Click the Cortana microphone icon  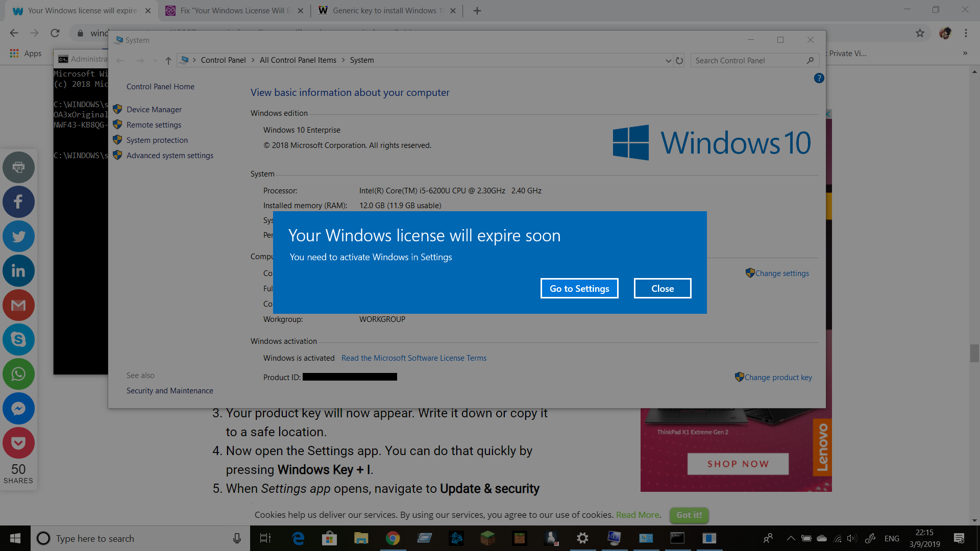click(237, 538)
